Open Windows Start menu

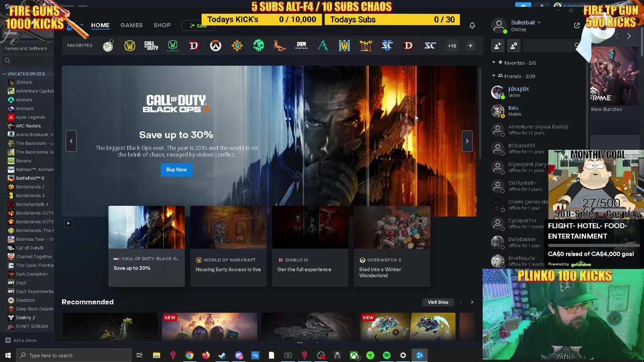[8, 355]
